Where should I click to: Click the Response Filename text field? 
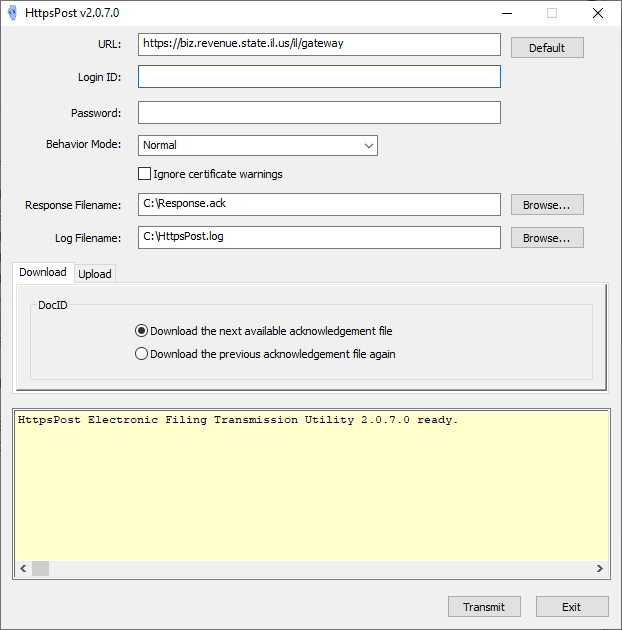click(319, 205)
